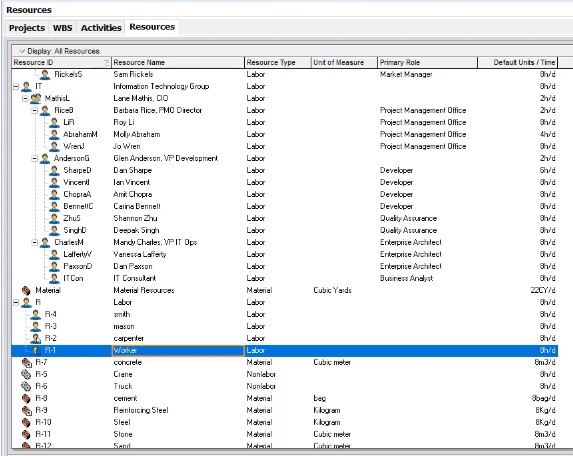Collapse the IT resource group
The width and height of the screenshot is (573, 456).
tap(16, 87)
